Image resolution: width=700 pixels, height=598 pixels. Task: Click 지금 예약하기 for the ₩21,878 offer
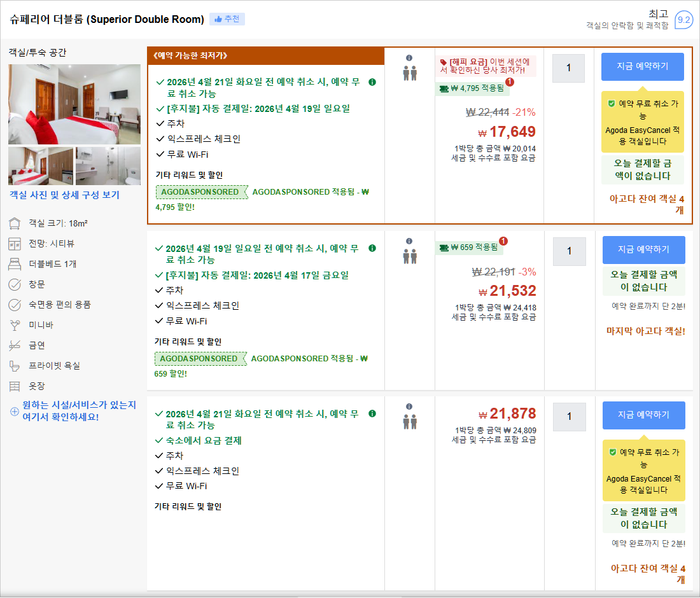click(x=644, y=415)
